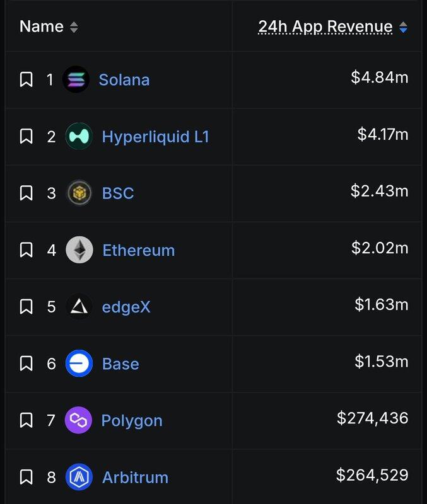Bookmark the Hyperliquid L1 row
The image size is (427, 504).
click(x=26, y=137)
